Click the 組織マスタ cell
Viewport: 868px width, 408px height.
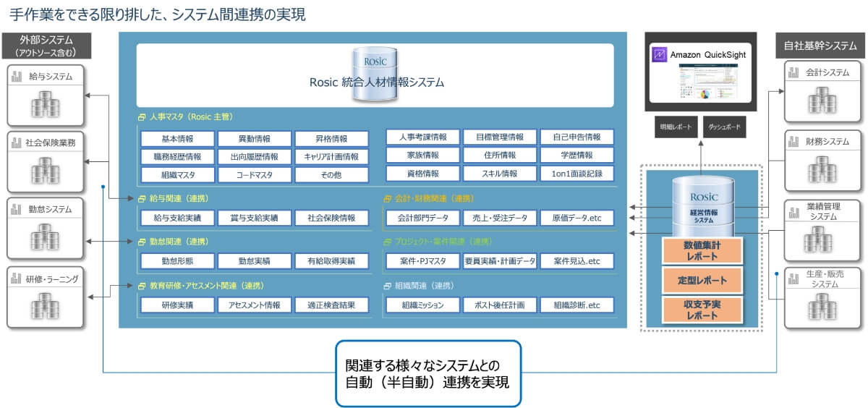[x=176, y=174]
